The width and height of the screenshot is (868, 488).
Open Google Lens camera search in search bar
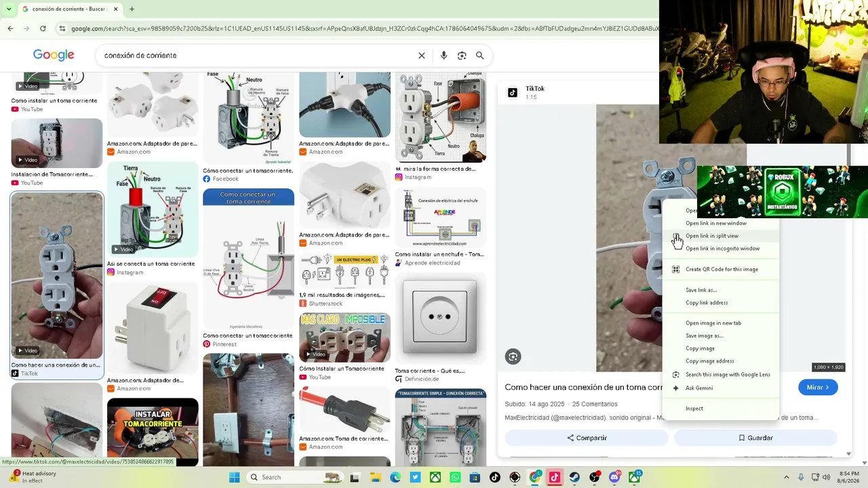tap(462, 56)
